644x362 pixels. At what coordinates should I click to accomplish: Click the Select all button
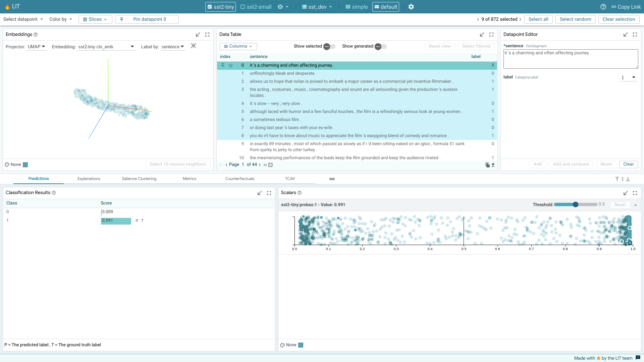coord(538,19)
